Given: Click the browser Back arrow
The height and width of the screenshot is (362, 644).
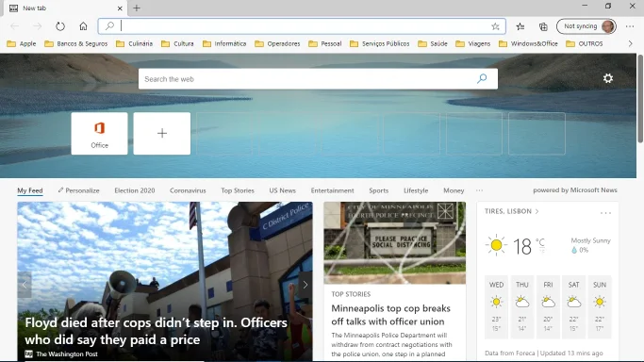Looking at the screenshot, I should pyautogui.click(x=15, y=26).
